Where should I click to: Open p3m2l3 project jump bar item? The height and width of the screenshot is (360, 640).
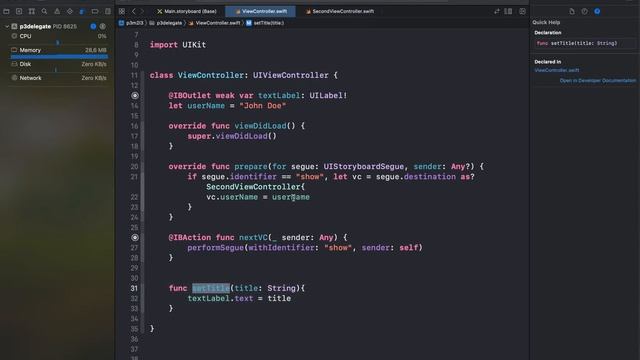[131, 23]
